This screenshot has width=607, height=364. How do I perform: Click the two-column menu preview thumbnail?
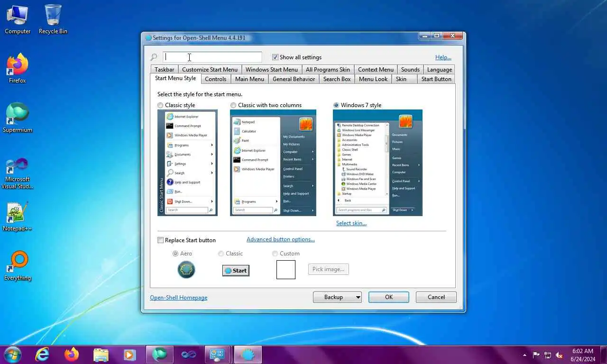[x=273, y=163]
